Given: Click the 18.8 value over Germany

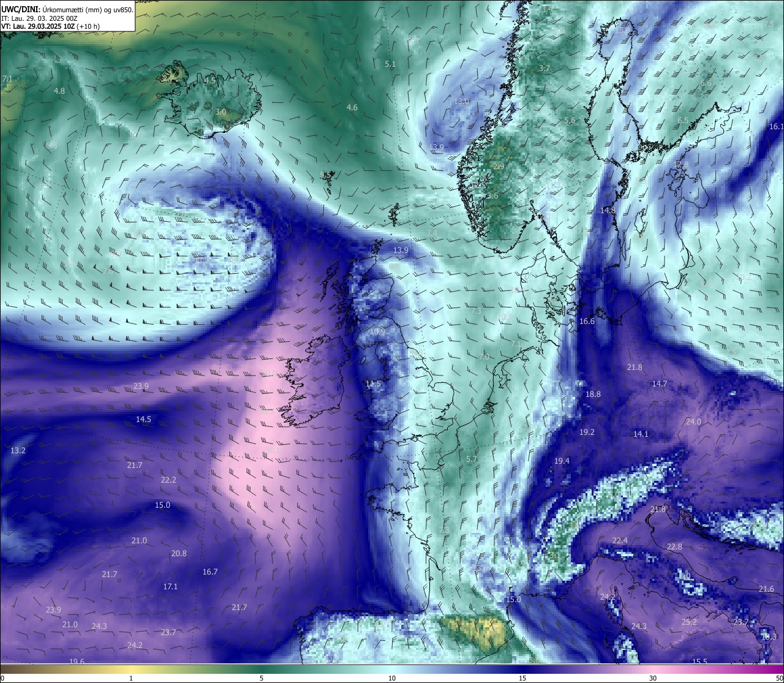Looking at the screenshot, I should point(593,394).
